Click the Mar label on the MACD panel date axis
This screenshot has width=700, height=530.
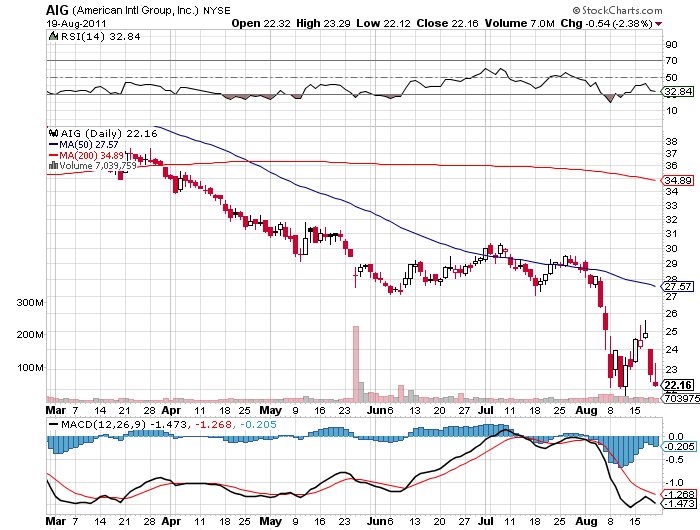tap(56, 521)
